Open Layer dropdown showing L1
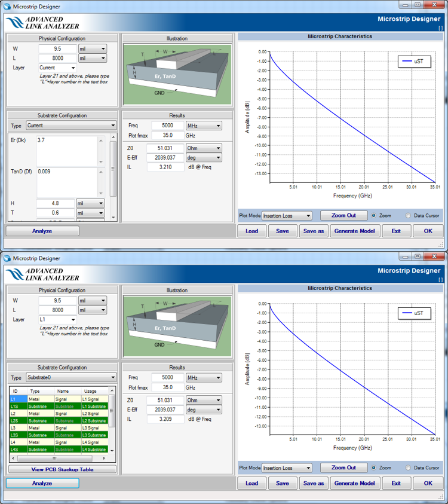448x504 pixels. 57,319
